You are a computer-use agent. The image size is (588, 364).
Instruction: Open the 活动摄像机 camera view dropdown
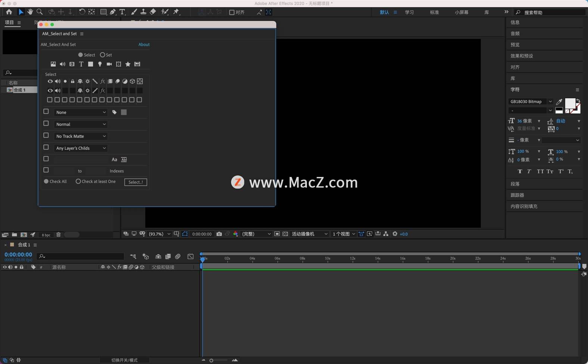coord(309,234)
